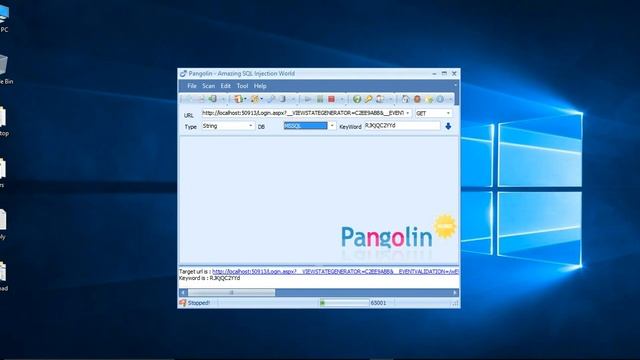Click the red stop scan icon
640x360 pixels.
pos(331,99)
